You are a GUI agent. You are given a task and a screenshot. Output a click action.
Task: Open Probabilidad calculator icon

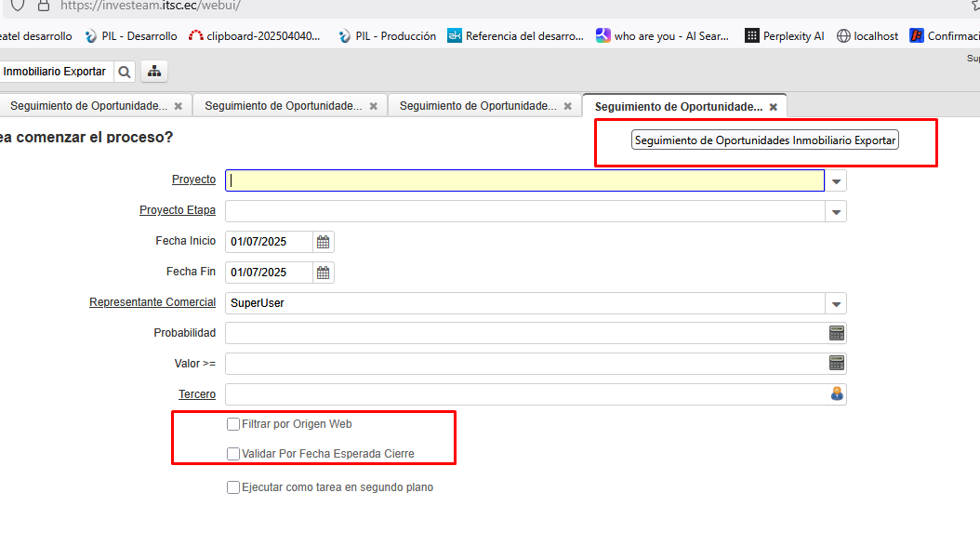pos(836,333)
